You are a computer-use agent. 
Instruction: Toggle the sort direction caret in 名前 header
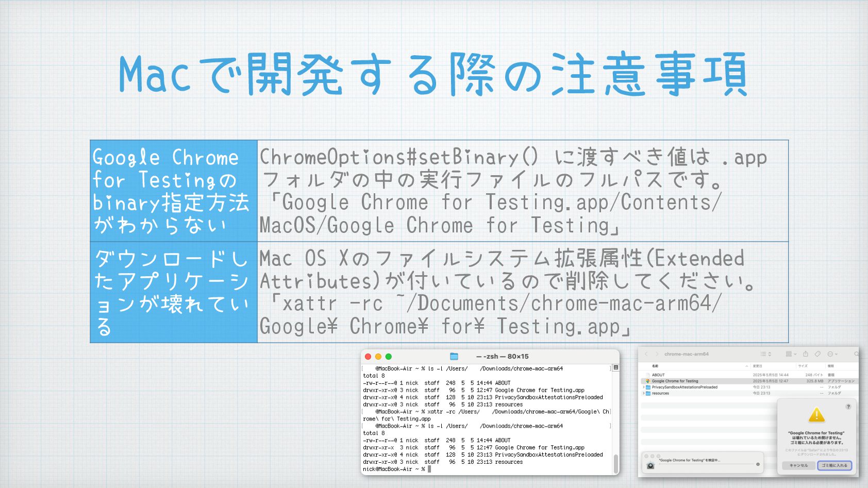pos(746,366)
